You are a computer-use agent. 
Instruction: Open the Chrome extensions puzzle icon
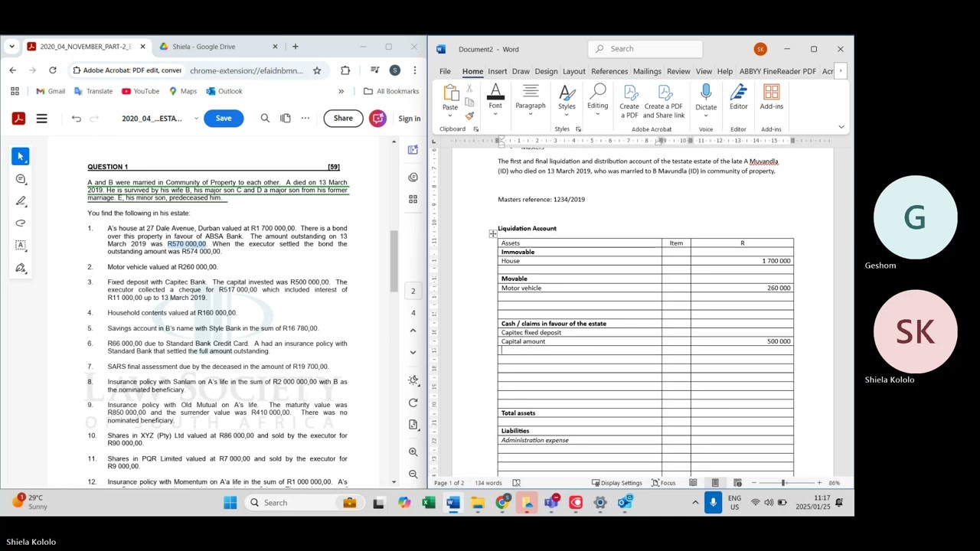pyautogui.click(x=345, y=70)
